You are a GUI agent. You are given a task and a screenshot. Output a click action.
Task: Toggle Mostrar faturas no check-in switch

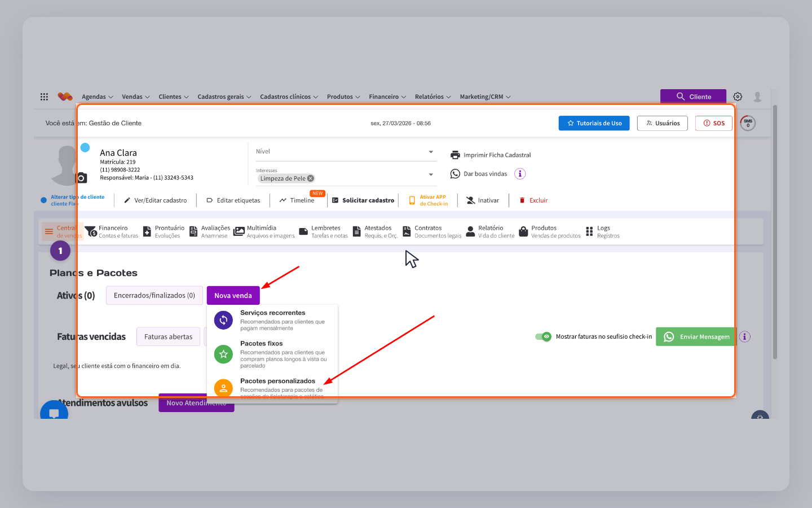click(543, 336)
